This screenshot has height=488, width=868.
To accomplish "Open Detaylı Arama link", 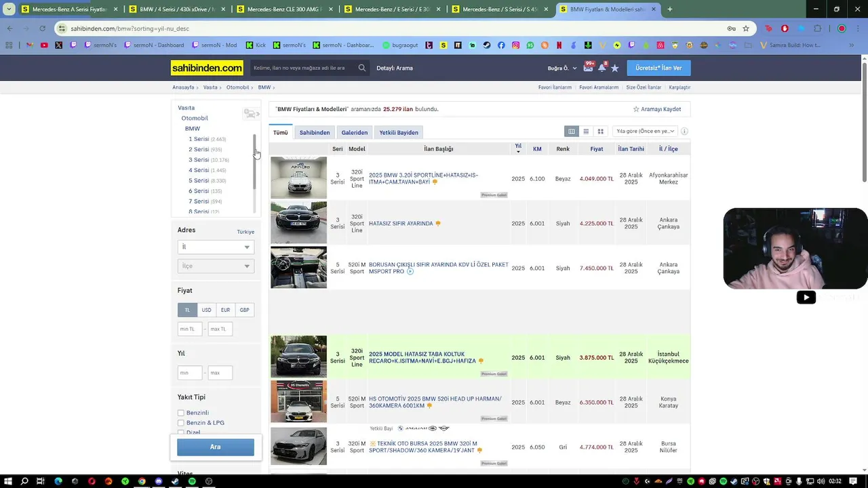I will (x=395, y=68).
